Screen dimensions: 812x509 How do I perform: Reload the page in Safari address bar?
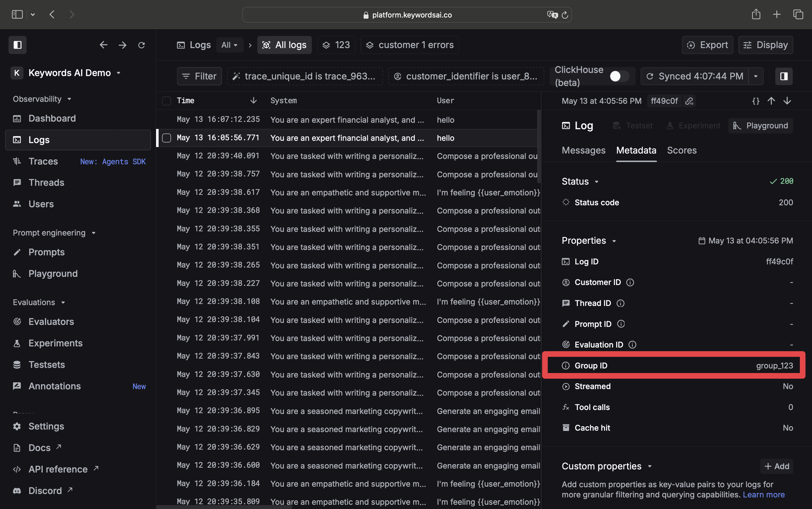click(x=565, y=15)
